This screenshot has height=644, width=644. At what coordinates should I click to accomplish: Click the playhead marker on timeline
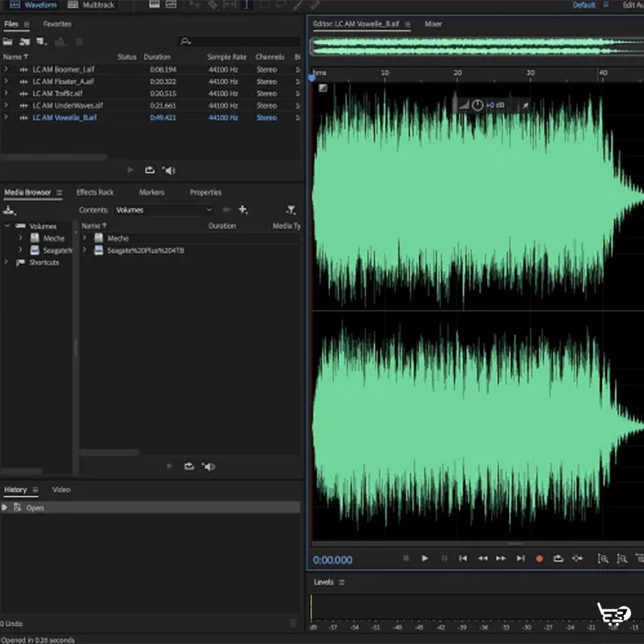(x=312, y=76)
